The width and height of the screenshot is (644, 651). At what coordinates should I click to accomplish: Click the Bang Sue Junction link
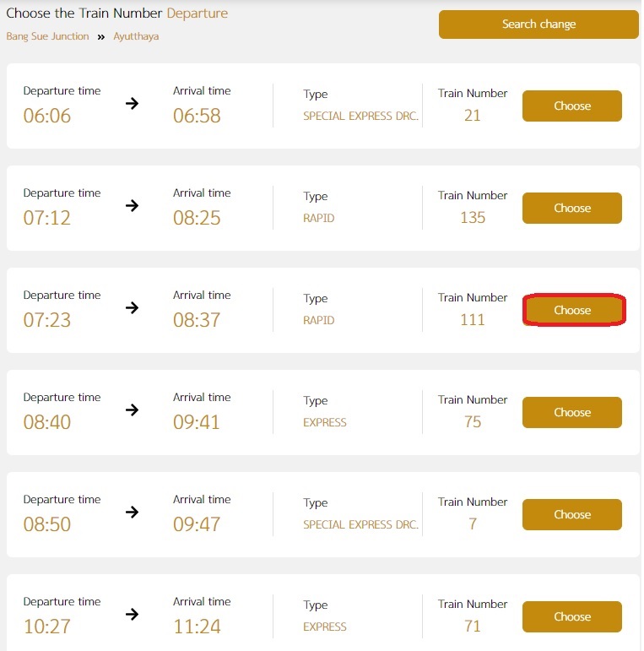click(47, 36)
